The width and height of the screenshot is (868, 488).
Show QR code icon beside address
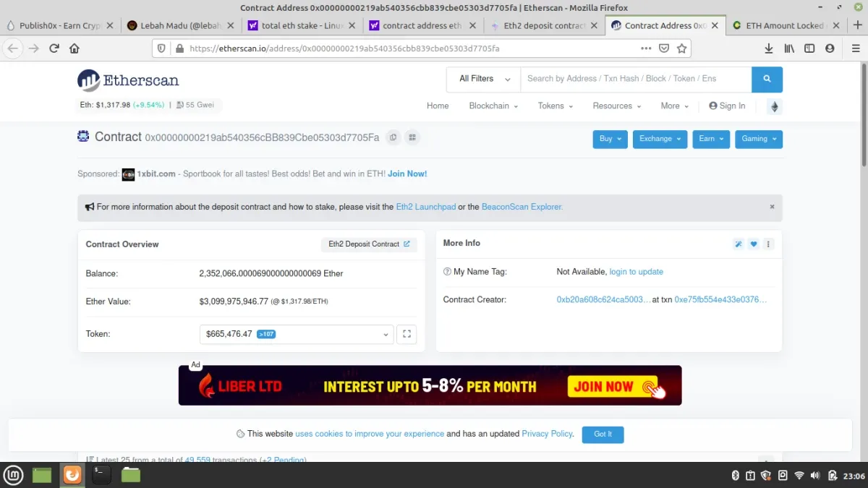[x=412, y=137]
